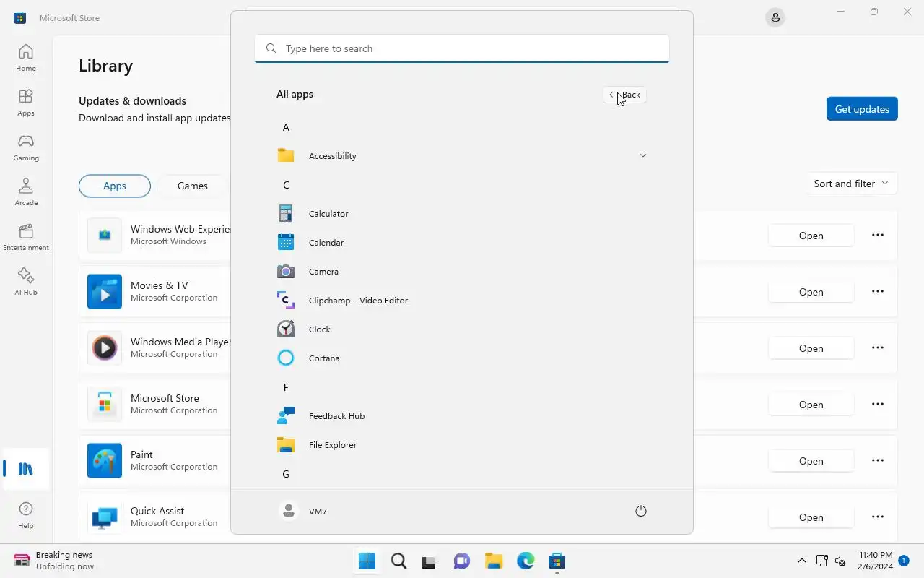Click the Start menu search field
Image resolution: width=924 pixels, height=578 pixels.
click(x=462, y=48)
